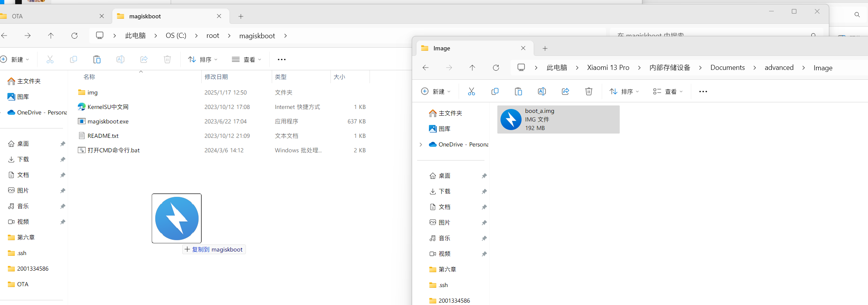This screenshot has height=305, width=868.
Task: Click Copy icon in Image window toolbar
Action: tap(495, 91)
